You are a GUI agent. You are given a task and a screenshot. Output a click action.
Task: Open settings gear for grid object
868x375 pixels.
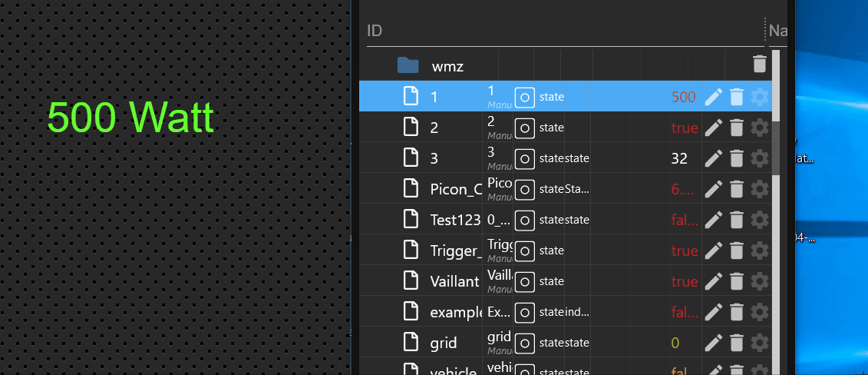click(x=760, y=343)
